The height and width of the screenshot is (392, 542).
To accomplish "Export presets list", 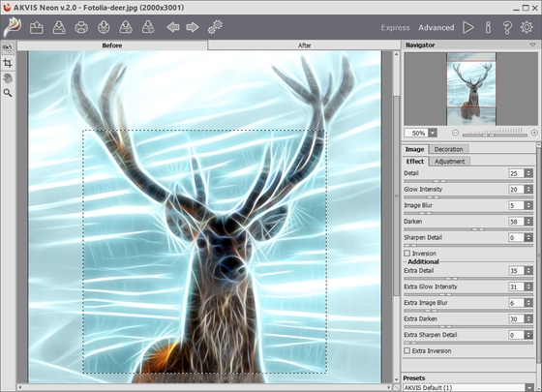I will tap(148, 27).
